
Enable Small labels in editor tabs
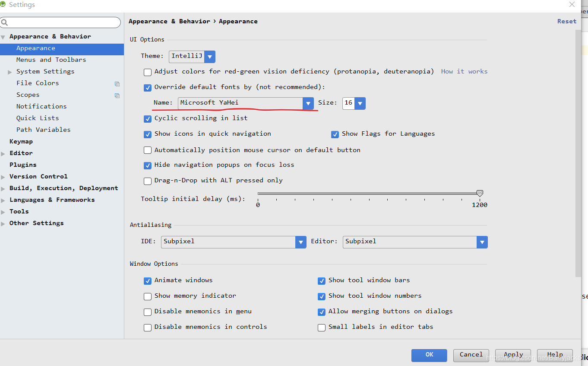click(322, 328)
